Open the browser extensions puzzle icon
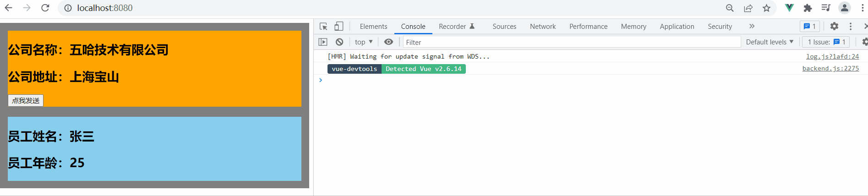 coord(808,8)
